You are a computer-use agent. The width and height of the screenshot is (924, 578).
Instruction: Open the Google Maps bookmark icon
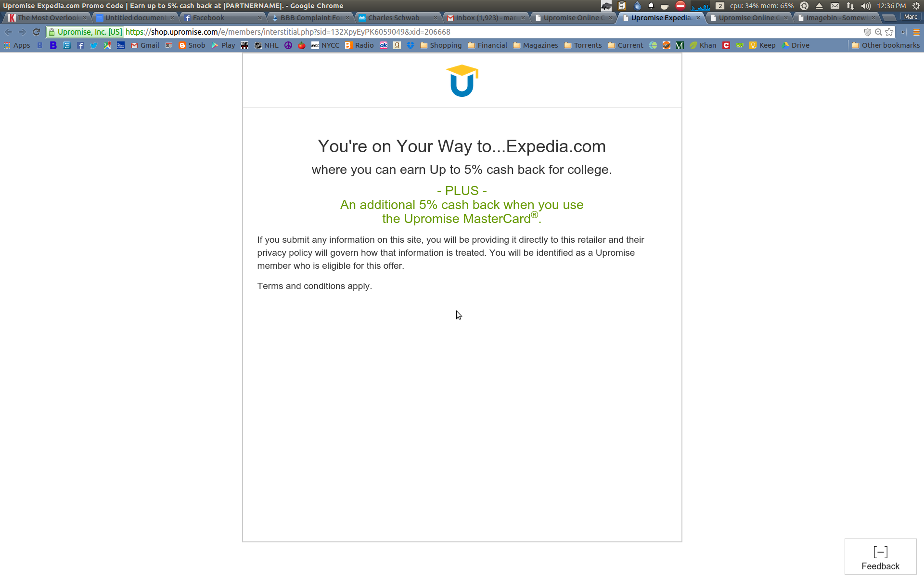pyautogui.click(x=107, y=45)
